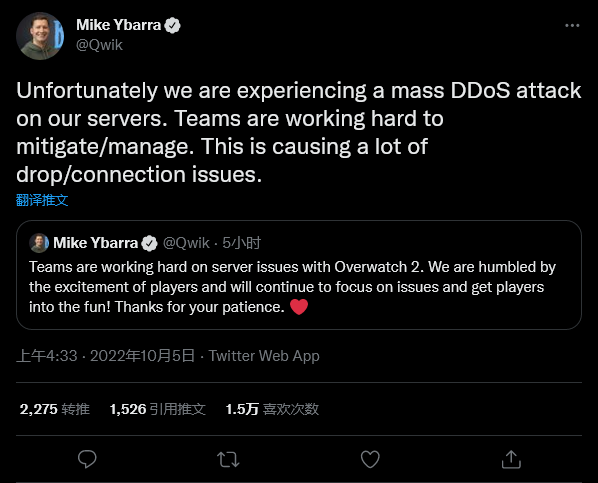View the 2,275 转推 retweets list
The image size is (598, 483).
pos(55,409)
